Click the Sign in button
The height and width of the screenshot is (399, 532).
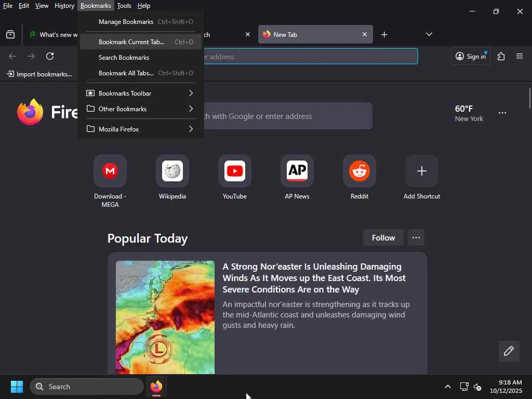(x=470, y=56)
